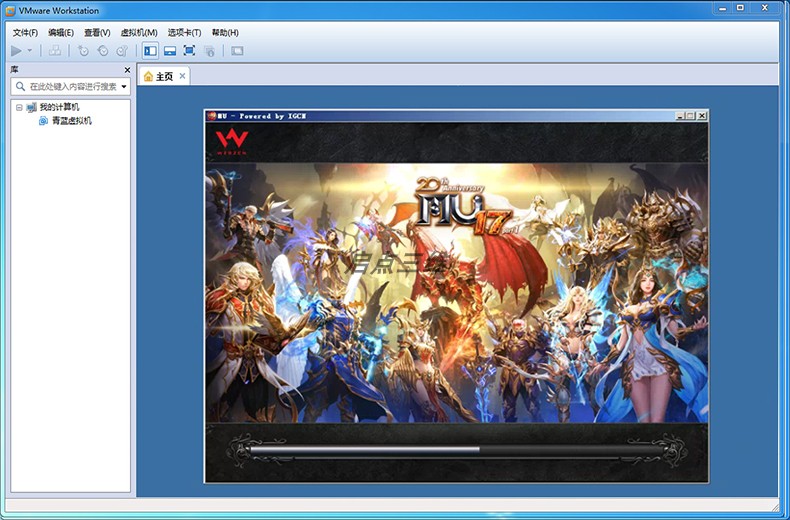This screenshot has width=790, height=520.
Task: Toggle the library sidebar view icon
Action: coord(150,50)
